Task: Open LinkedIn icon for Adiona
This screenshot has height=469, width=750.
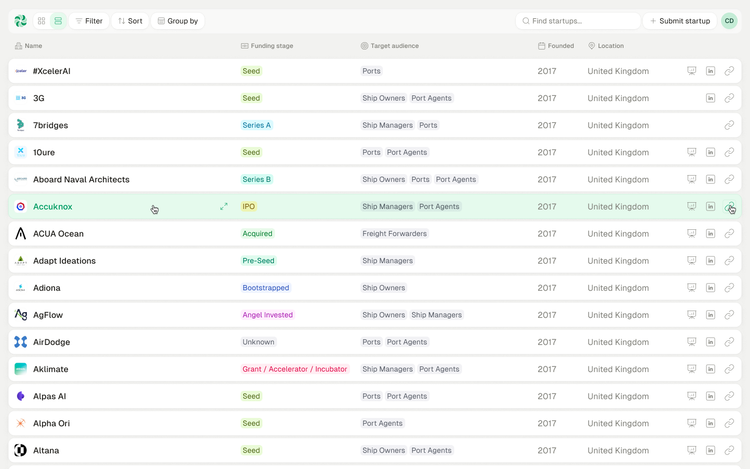Action: tap(710, 288)
